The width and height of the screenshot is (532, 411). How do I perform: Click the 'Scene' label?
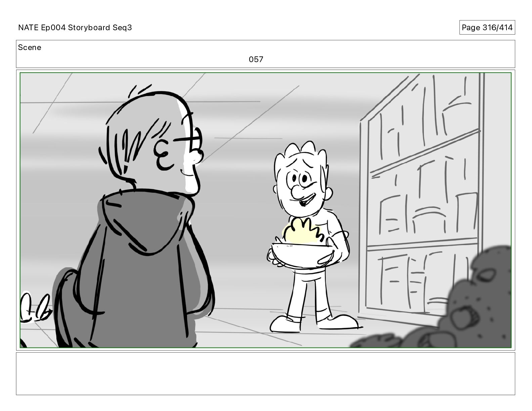(30, 47)
